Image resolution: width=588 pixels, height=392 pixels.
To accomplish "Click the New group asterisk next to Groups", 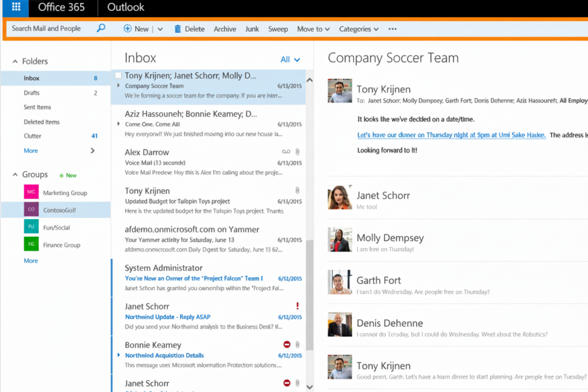I will tap(62, 175).
